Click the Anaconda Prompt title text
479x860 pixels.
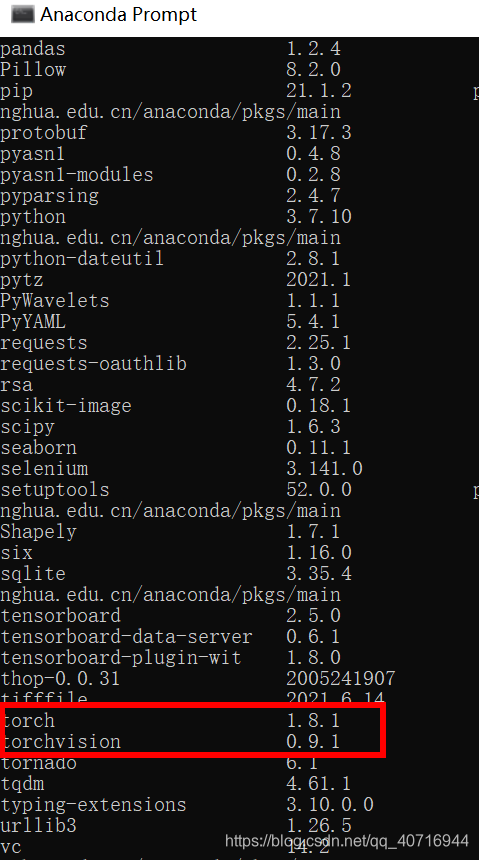pos(119,14)
